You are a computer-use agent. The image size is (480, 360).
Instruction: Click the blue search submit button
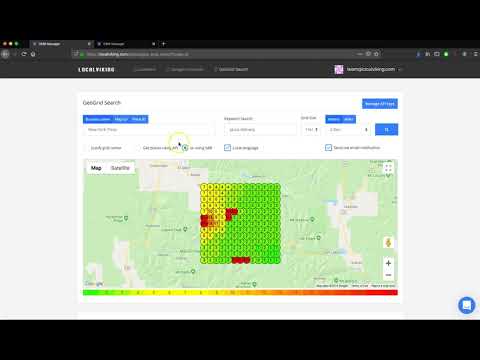click(386, 129)
